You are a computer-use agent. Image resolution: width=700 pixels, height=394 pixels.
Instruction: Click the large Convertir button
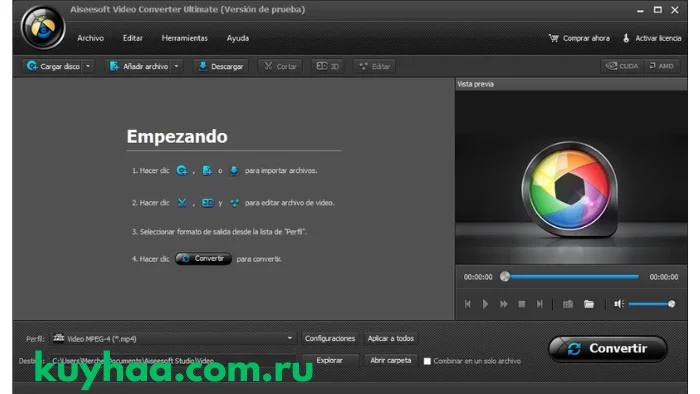(x=608, y=348)
